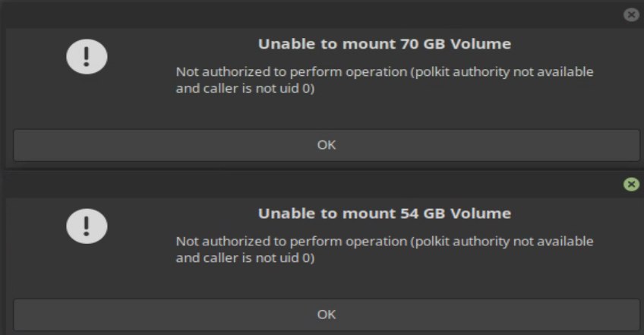Click warning icon in 70 GB dialog
The height and width of the screenshot is (335, 644).
(x=87, y=56)
